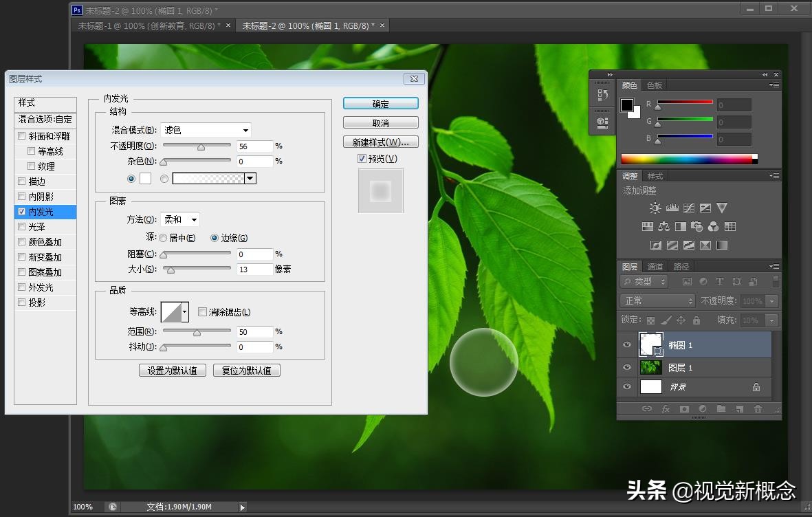Enable the 内阴影 style checkbox
The width and height of the screenshot is (812, 517).
tap(21, 197)
